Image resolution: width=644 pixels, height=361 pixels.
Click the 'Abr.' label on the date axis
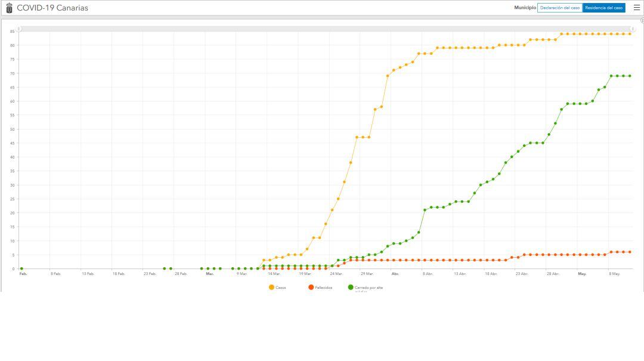(x=395, y=274)
